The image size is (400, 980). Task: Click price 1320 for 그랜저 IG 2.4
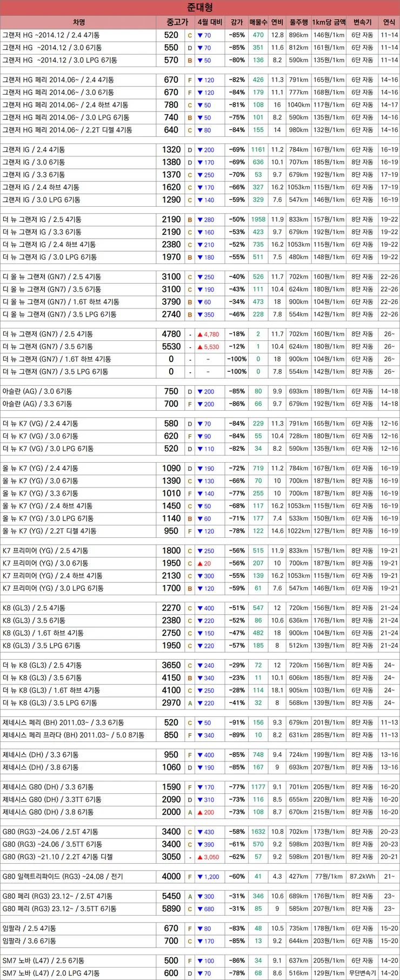tap(171, 150)
